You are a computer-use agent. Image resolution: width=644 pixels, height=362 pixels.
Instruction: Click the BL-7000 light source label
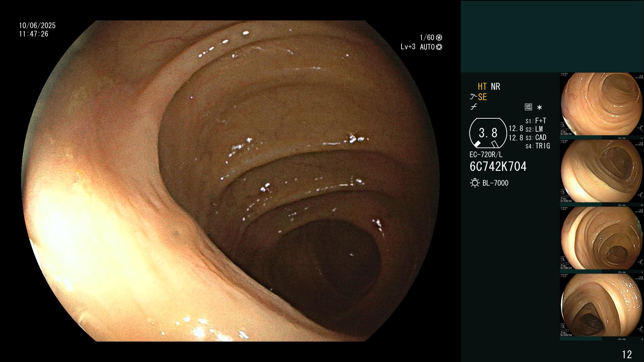point(495,183)
